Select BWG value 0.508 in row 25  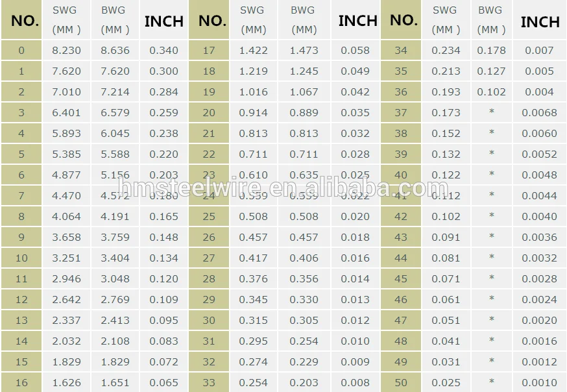304,216
